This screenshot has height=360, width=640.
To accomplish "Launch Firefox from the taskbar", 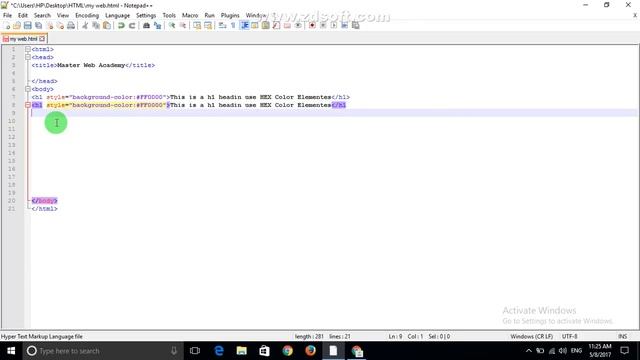I will pyautogui.click(x=310, y=351).
